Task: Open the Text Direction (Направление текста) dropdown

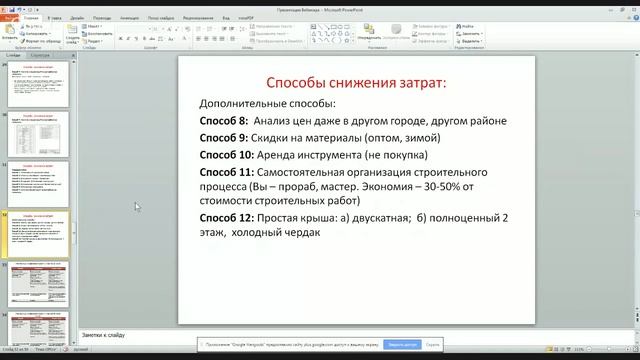Action: click(x=272, y=26)
